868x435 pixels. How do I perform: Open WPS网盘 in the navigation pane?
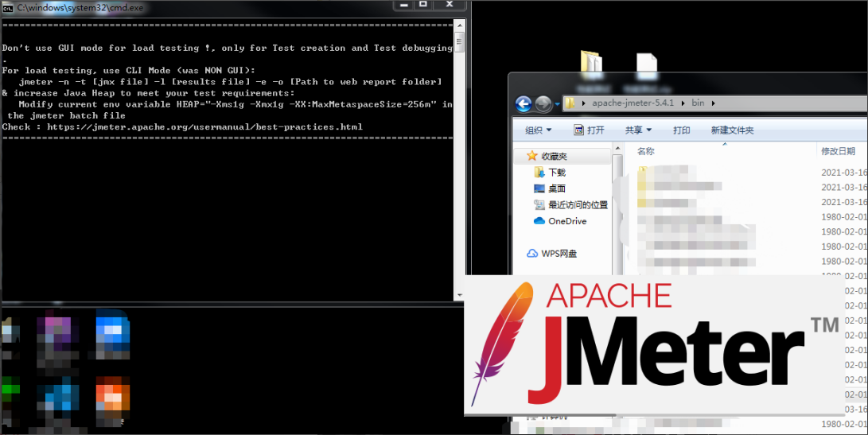point(559,254)
